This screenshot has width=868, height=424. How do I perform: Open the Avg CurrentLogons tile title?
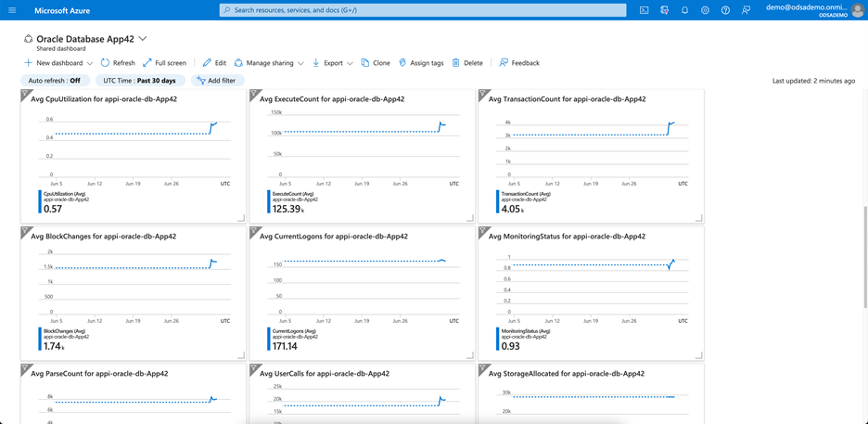pos(334,237)
